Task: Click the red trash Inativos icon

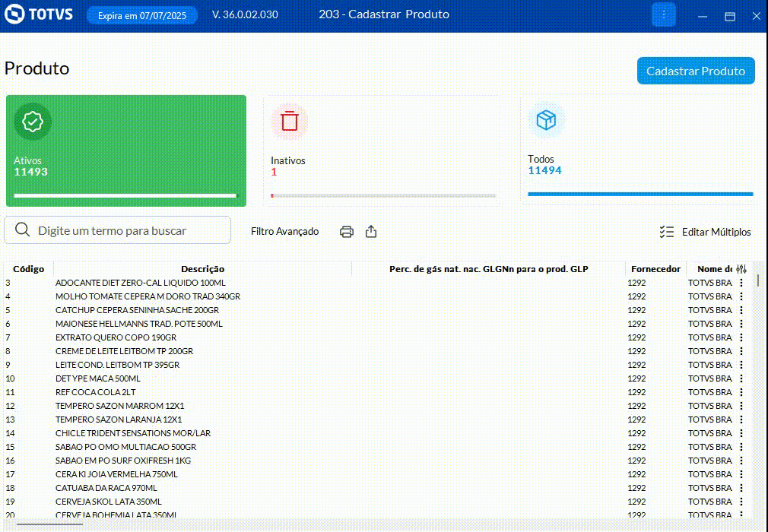Action: coord(290,121)
